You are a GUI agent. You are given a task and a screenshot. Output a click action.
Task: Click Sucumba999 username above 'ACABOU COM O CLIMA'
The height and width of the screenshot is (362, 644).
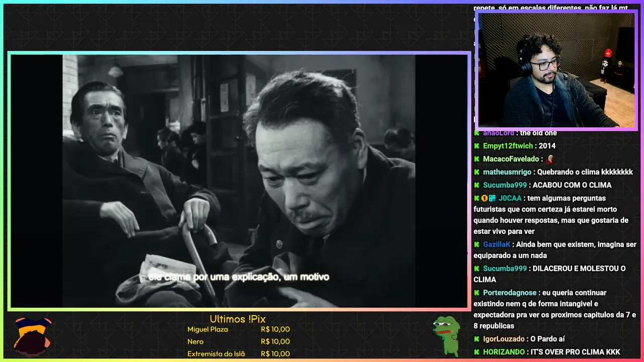pyautogui.click(x=505, y=185)
